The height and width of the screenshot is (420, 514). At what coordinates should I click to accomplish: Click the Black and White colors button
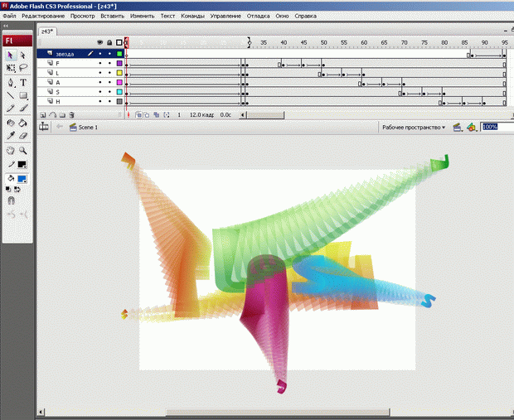[8, 189]
